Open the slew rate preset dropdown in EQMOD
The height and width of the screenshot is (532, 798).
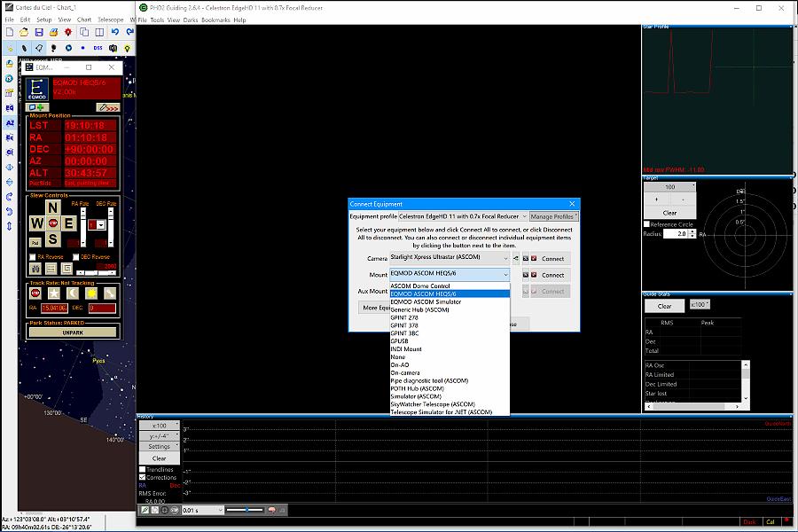pyautogui.click(x=97, y=224)
